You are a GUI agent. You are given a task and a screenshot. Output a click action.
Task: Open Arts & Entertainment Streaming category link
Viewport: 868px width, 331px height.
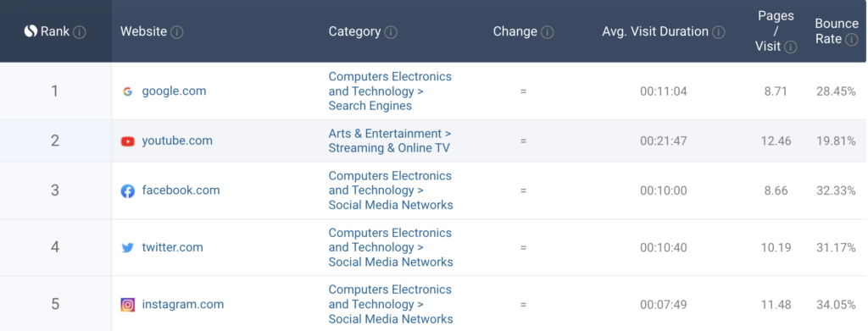pos(390,141)
